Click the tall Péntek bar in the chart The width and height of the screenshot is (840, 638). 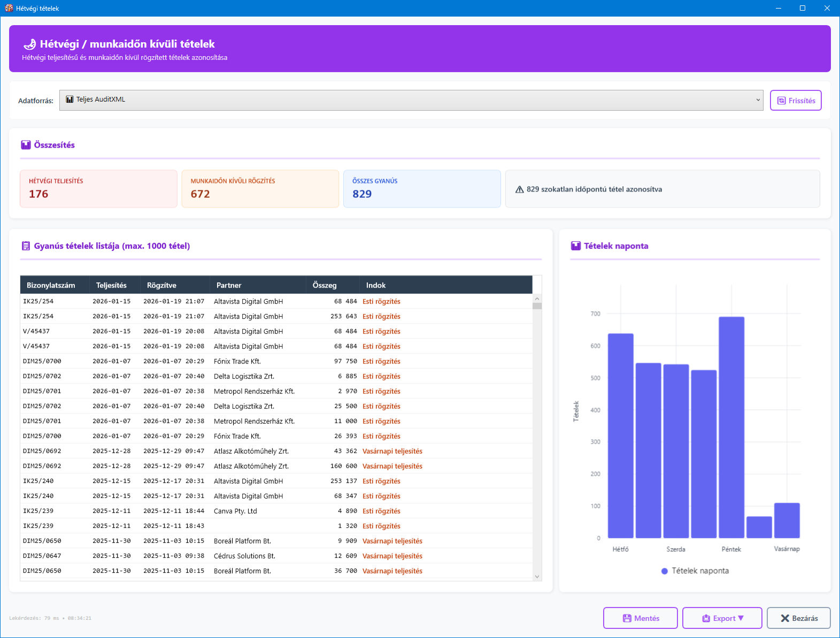coord(731,427)
